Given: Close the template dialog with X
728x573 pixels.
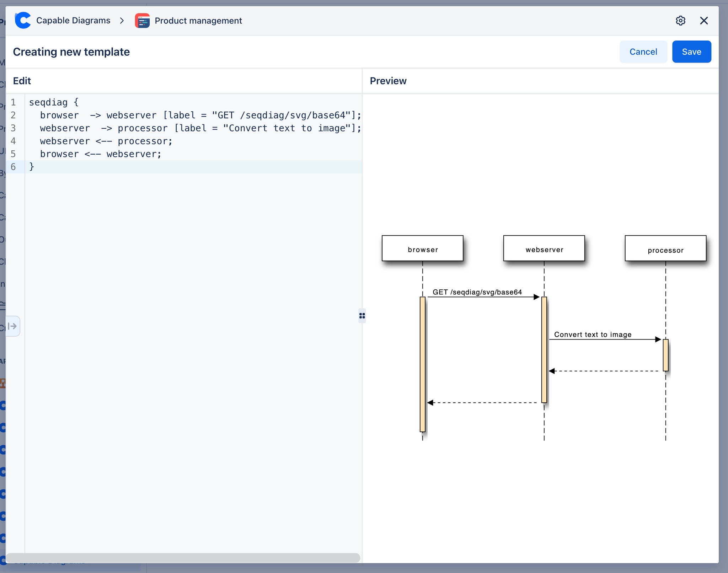Looking at the screenshot, I should tap(703, 21).
